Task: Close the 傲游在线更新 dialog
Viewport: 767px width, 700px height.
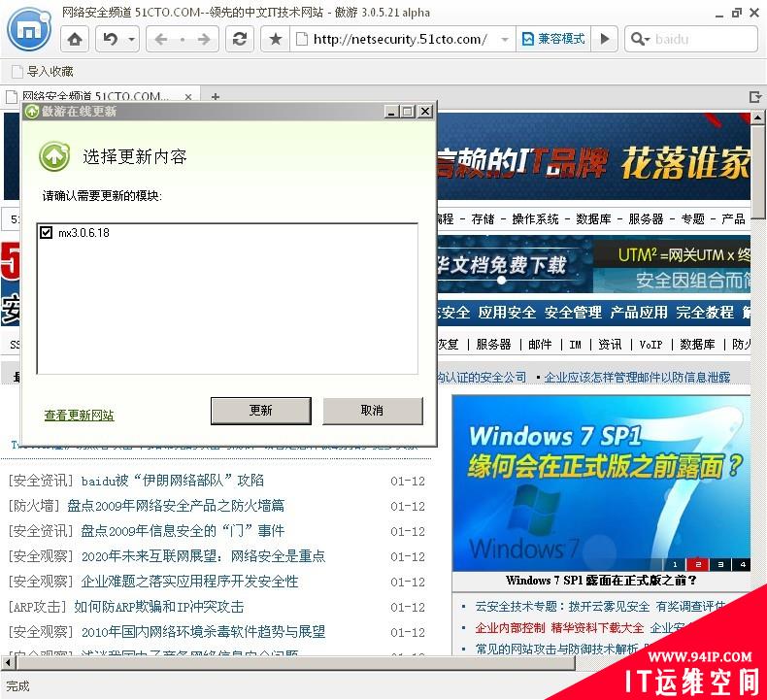Action: coord(425,112)
